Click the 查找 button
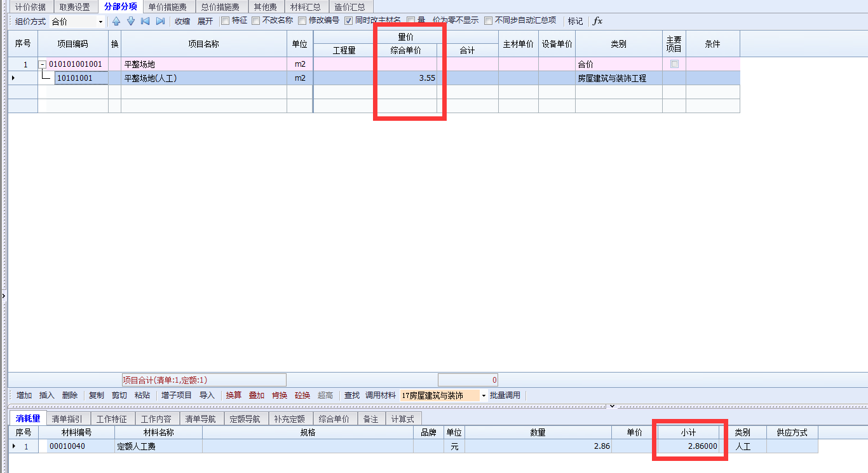This screenshot has width=868, height=473. 352,395
